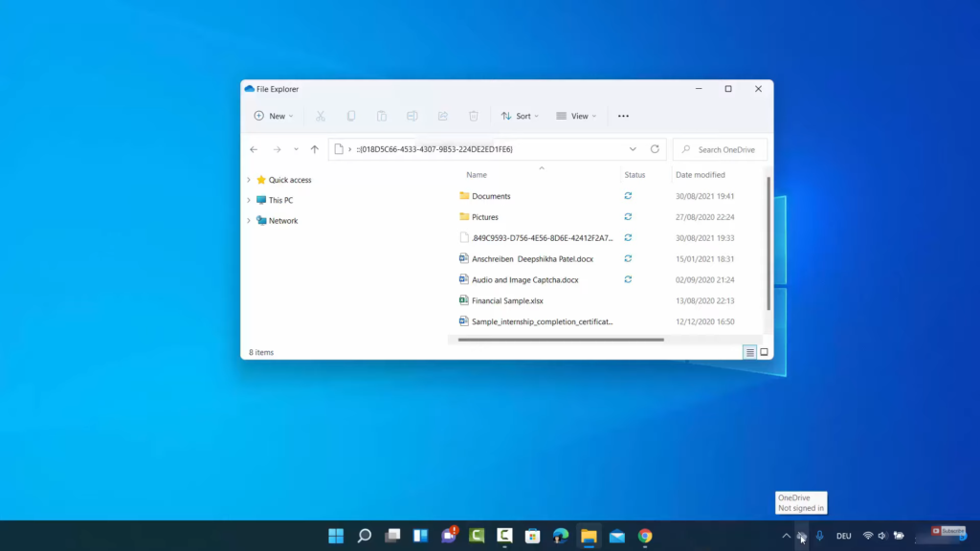Click the Delete trash icon
The height and width of the screenshot is (551, 980).
(474, 116)
